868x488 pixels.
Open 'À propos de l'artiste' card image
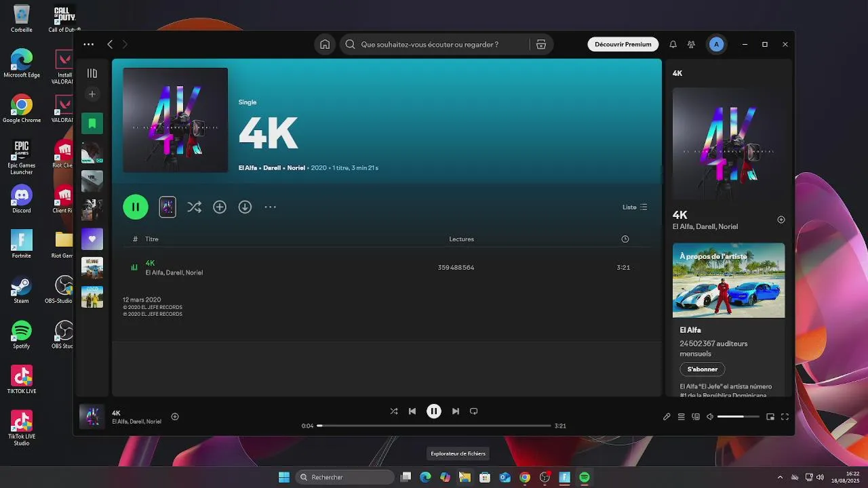pos(729,280)
